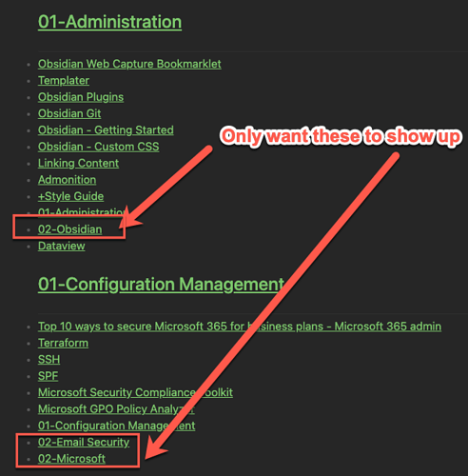Open the Terraform note link
Image resolution: width=468 pixels, height=476 pixels.
click(63, 343)
